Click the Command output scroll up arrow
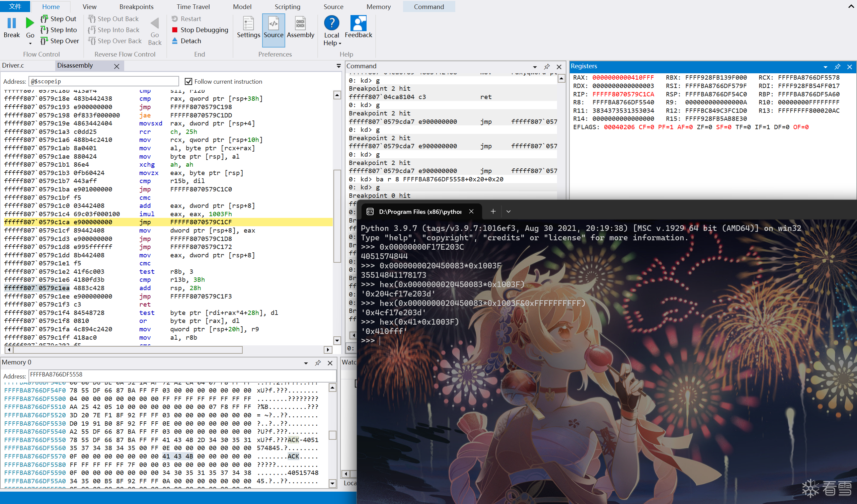The width and height of the screenshot is (857, 504). [x=561, y=79]
